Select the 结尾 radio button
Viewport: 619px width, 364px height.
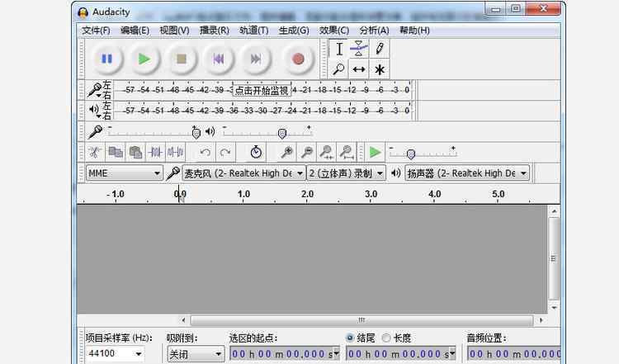350,338
